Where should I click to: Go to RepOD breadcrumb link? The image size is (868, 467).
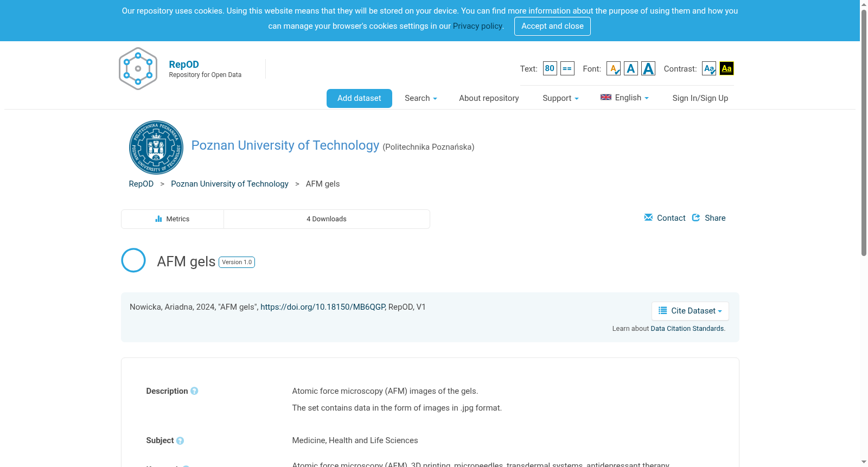click(x=141, y=184)
